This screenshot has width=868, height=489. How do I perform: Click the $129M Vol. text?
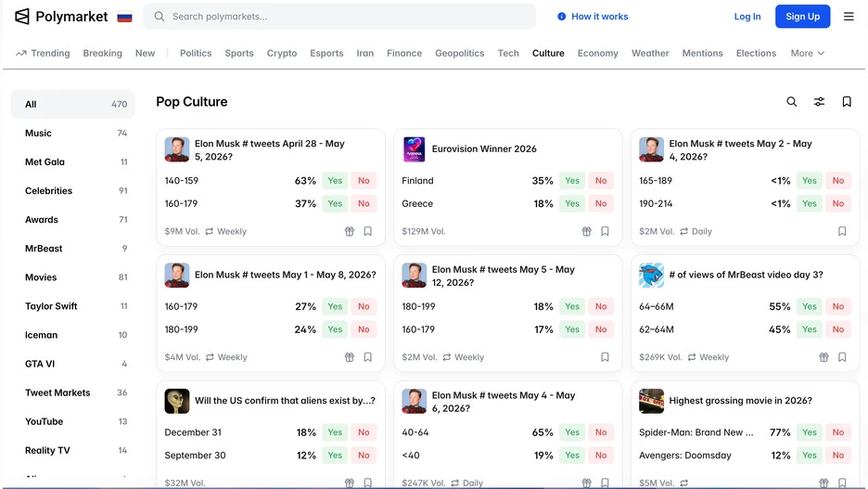click(424, 231)
